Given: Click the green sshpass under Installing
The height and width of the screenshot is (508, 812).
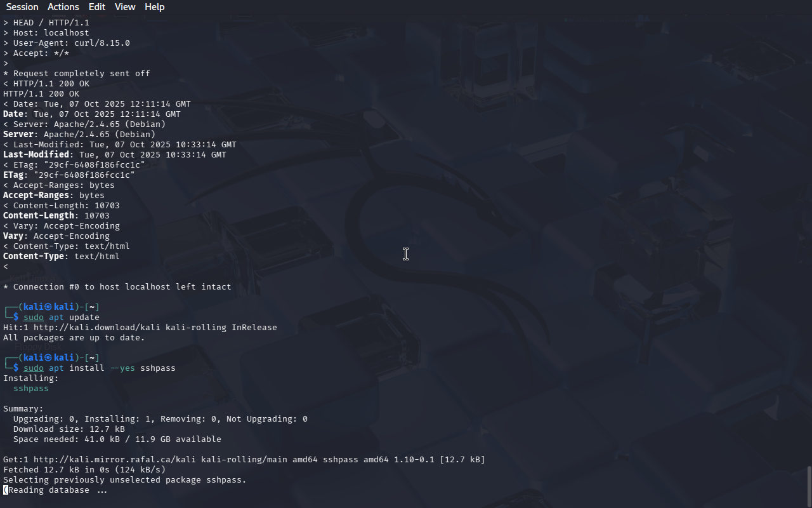Looking at the screenshot, I should [x=31, y=389].
